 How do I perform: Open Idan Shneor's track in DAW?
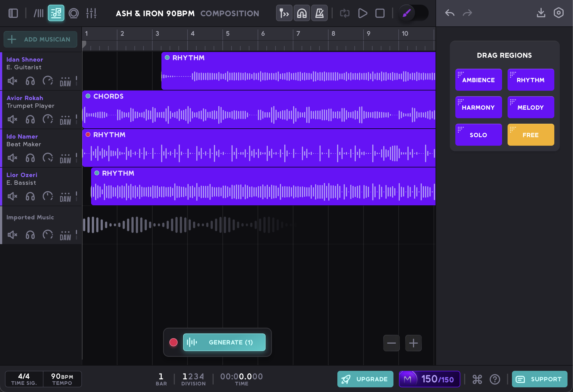(x=65, y=81)
